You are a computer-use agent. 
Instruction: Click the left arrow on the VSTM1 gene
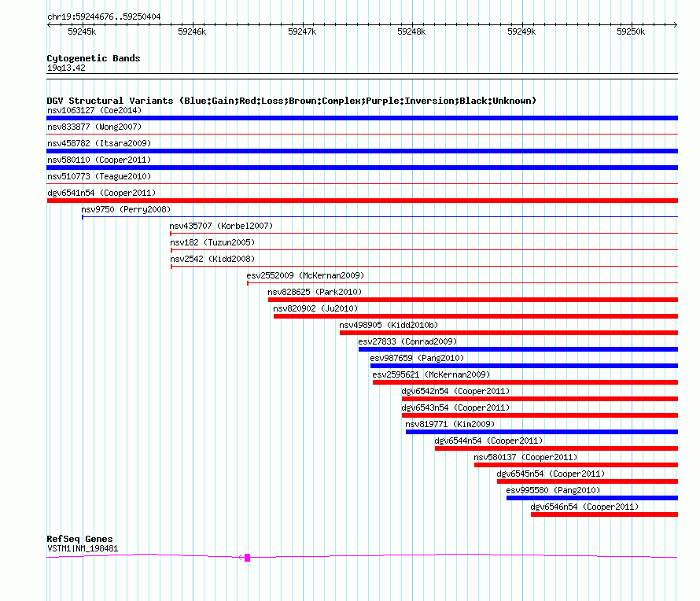[240, 557]
